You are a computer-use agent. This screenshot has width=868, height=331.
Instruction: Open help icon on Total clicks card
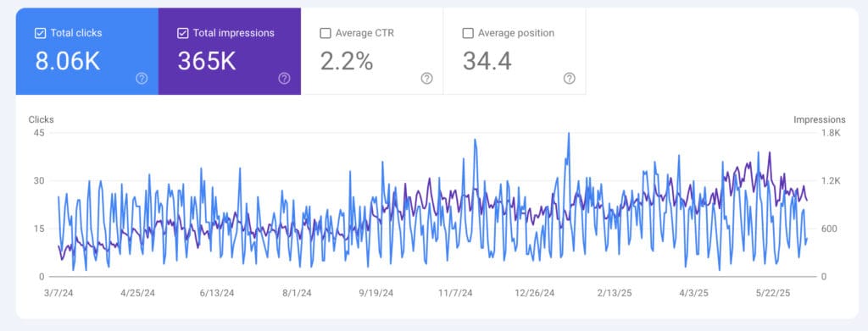[x=142, y=79]
